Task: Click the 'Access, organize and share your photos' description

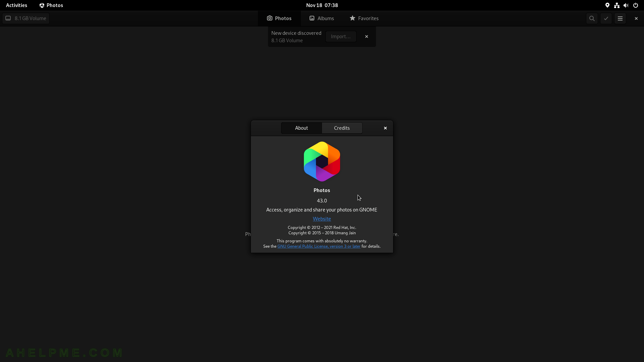Action: tap(322, 210)
